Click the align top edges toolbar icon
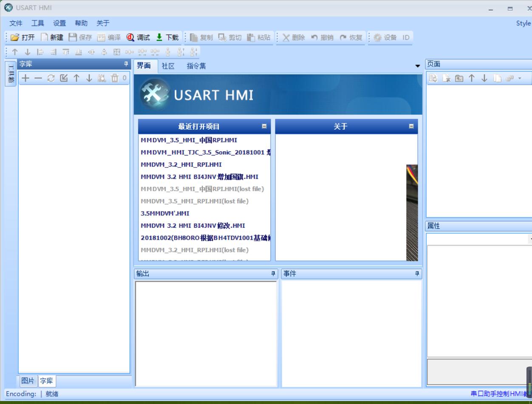This screenshot has height=404, width=532. pyautogui.click(x=66, y=52)
